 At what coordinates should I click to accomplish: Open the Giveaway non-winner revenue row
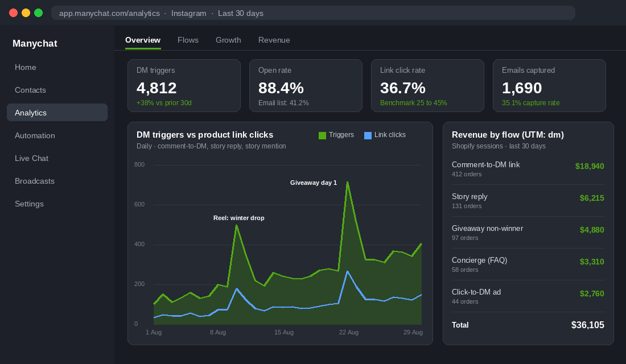[x=528, y=233]
